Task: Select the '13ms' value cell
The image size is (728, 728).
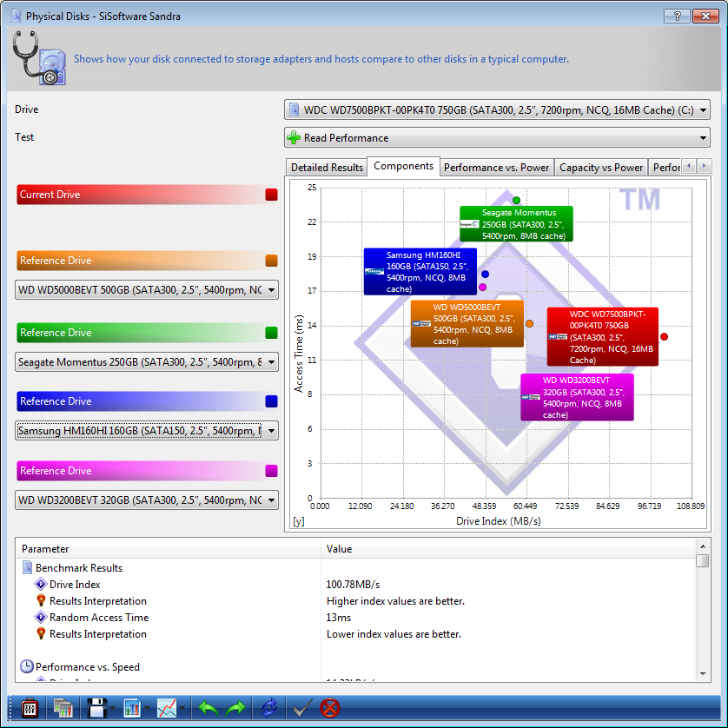Action: click(x=339, y=618)
